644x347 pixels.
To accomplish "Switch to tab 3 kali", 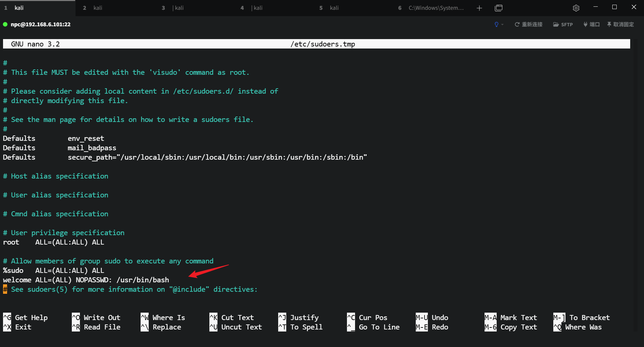I will (179, 8).
